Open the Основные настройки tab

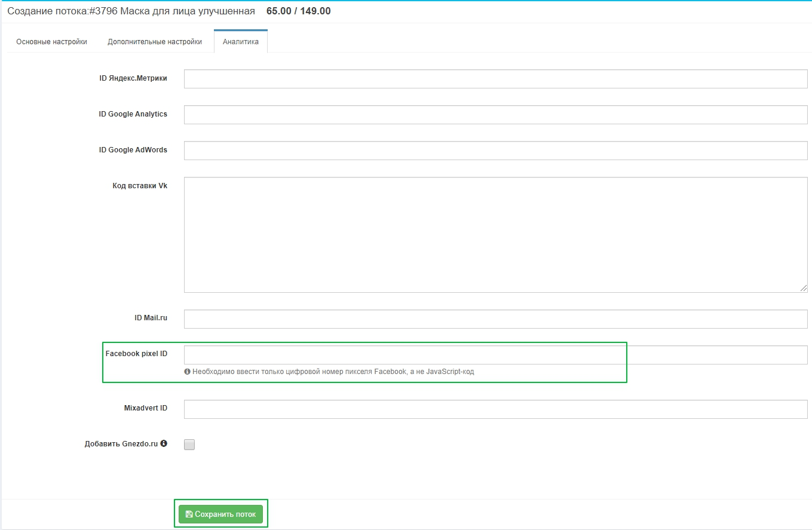coord(51,42)
